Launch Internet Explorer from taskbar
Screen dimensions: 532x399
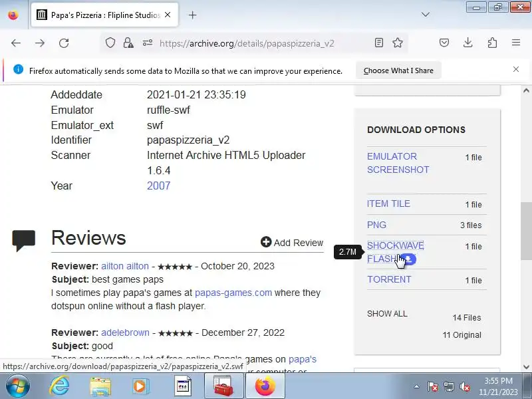click(59, 386)
